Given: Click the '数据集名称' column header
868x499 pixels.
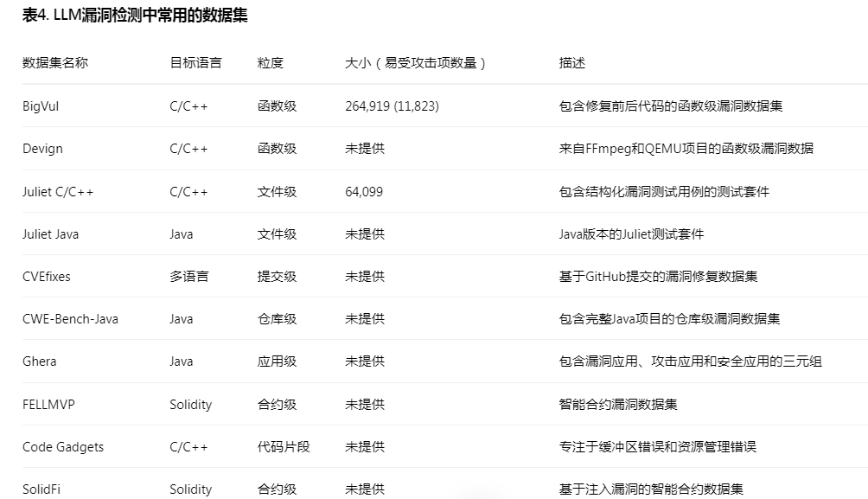Looking at the screenshot, I should point(55,63).
